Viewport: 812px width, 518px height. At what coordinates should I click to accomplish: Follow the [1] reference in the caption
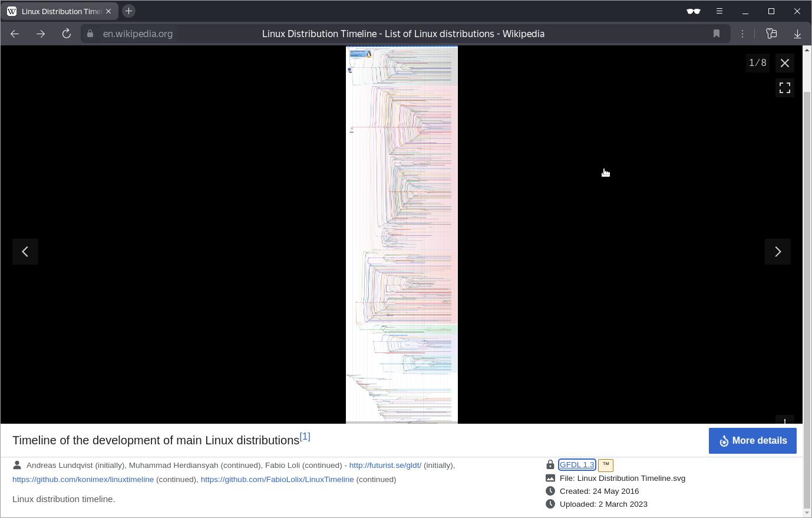point(305,437)
